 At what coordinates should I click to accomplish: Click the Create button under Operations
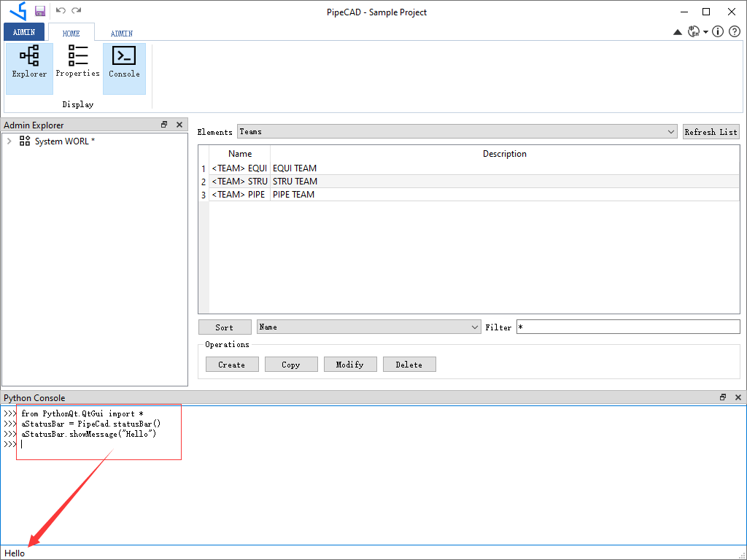pyautogui.click(x=231, y=364)
